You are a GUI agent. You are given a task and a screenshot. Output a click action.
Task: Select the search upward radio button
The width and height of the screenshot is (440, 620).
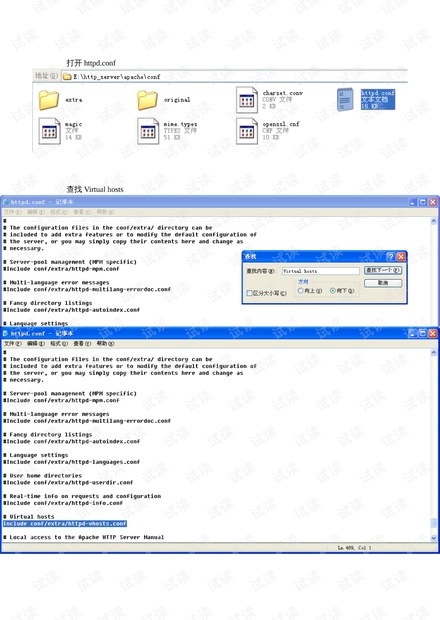tap(300, 291)
